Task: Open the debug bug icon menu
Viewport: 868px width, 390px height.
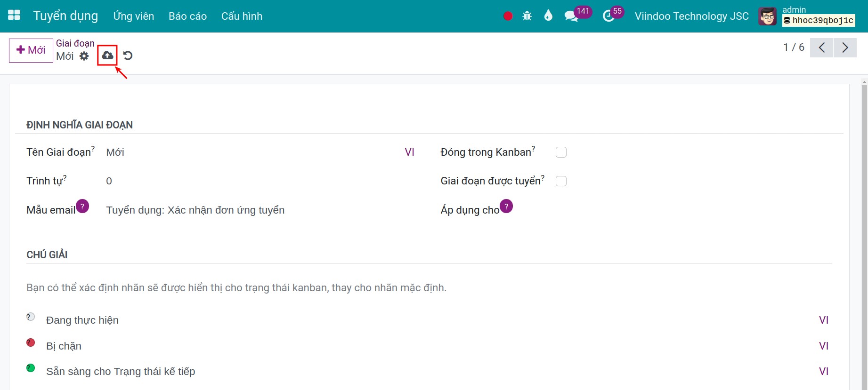Action: click(x=527, y=16)
